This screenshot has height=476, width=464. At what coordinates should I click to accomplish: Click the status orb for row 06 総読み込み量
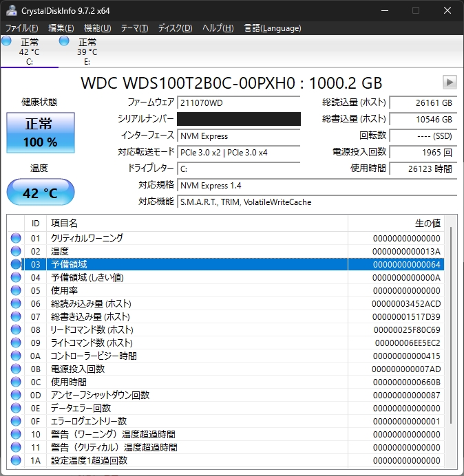[x=16, y=303]
